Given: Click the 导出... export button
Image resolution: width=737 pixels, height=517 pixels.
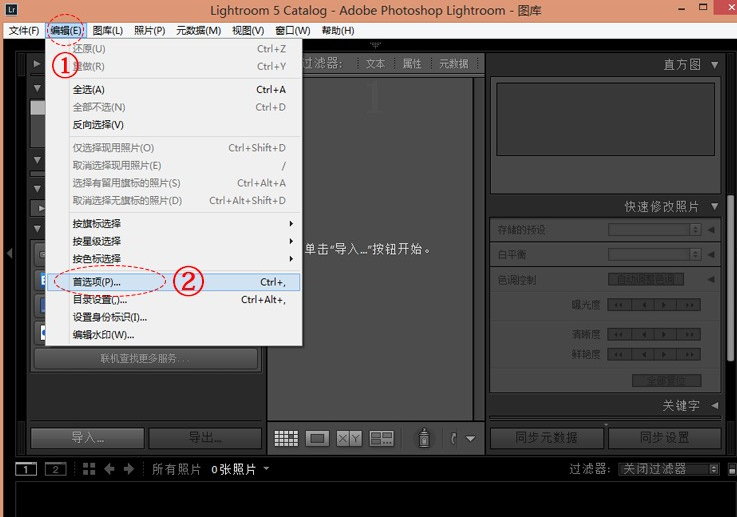Looking at the screenshot, I should point(205,438).
